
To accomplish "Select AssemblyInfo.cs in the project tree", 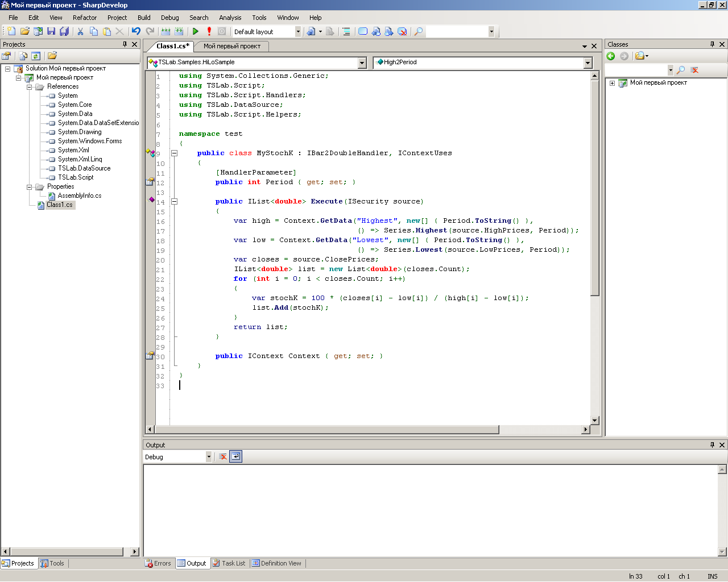I will point(80,196).
